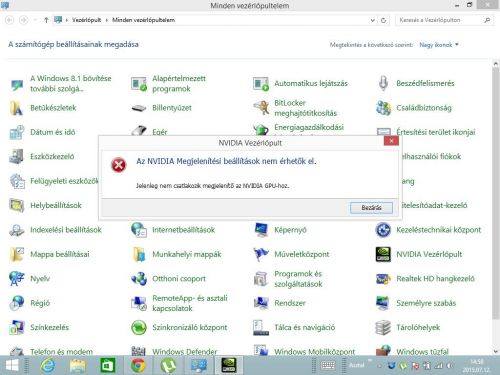
Task: Click Bezárás button in NVIDIA dialog
Action: click(371, 208)
